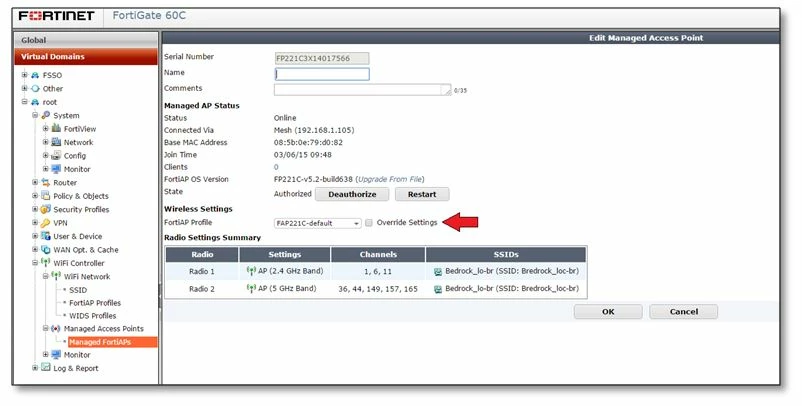
Task: Click the Radio 2 AP antenna icon
Action: tap(251, 288)
